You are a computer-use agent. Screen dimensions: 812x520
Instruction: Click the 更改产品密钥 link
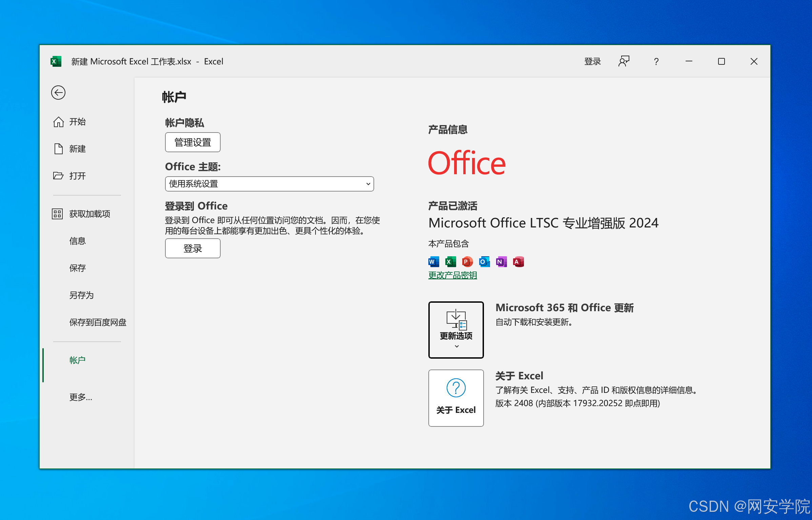coord(452,275)
